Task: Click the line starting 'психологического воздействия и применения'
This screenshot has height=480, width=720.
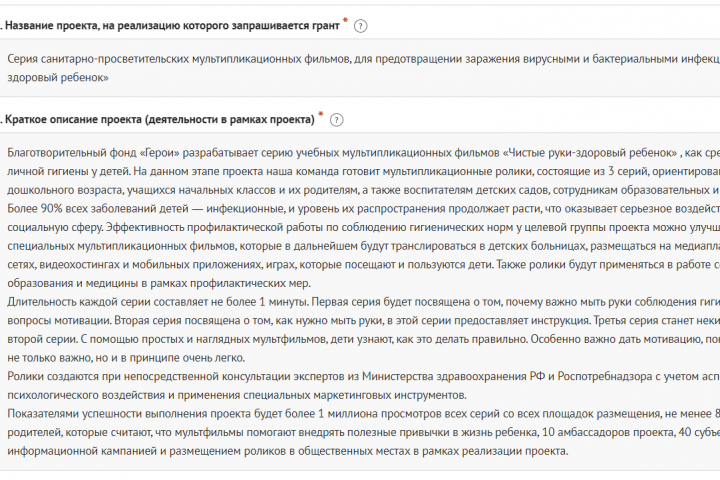Action: click(x=236, y=395)
